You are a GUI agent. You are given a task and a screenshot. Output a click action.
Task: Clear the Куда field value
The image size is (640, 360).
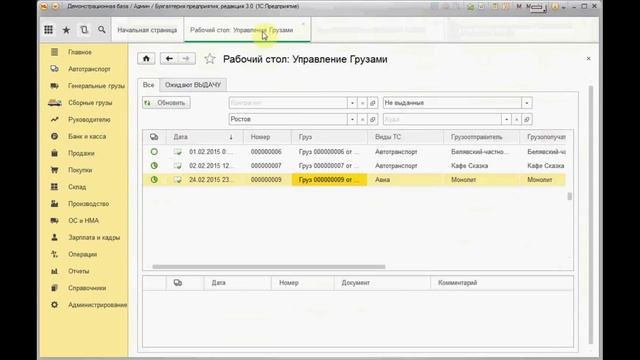coord(517,120)
